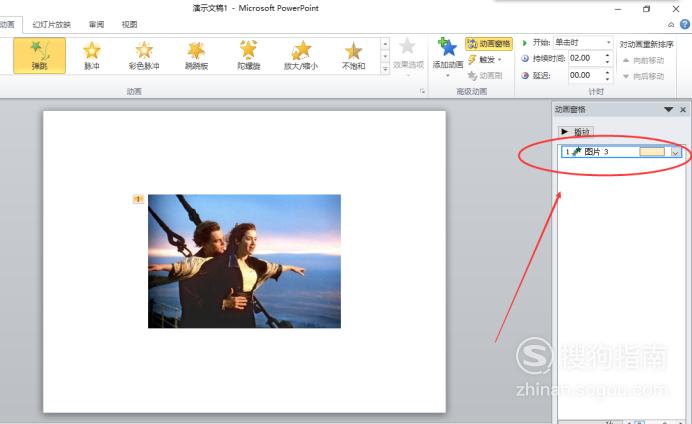Screen dimensions: 692x424
Task: Apply the 脉冲 pulse animation
Action: tap(91, 56)
